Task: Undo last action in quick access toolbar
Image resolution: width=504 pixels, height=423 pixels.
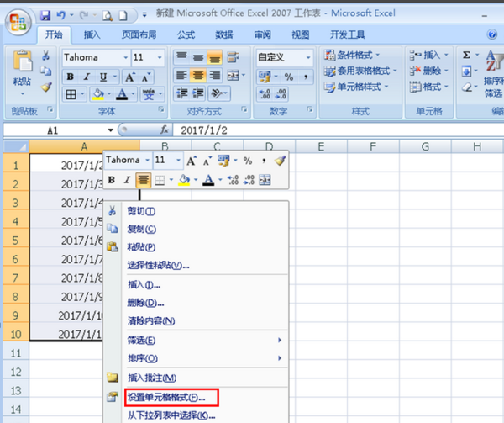Action: tap(60, 15)
